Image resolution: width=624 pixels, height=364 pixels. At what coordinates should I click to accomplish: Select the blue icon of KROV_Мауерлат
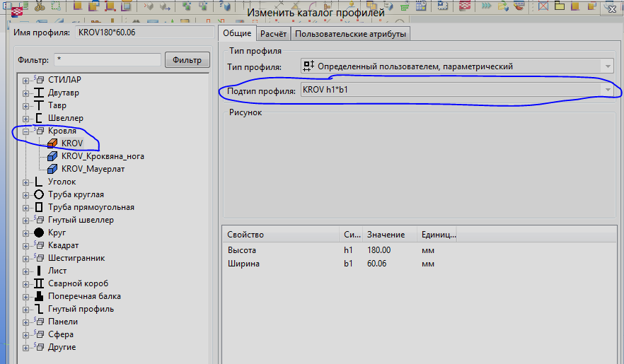click(52, 169)
